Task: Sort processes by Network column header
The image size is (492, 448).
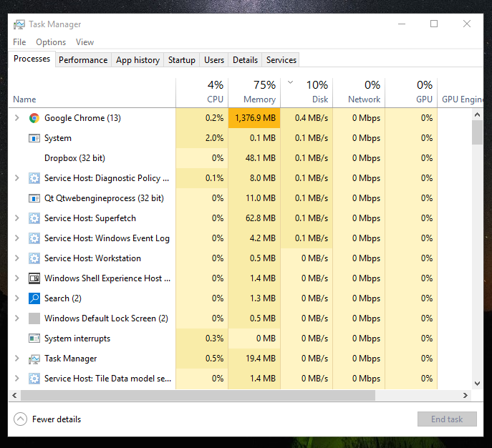Action: tap(359, 93)
